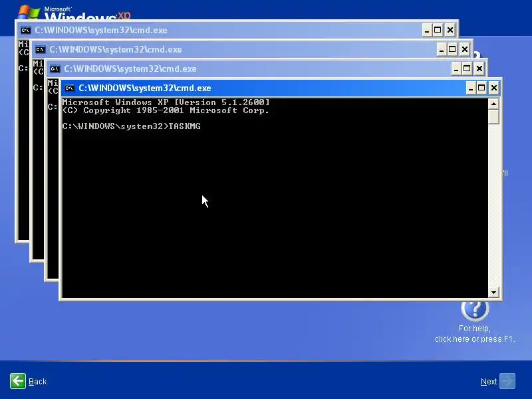This screenshot has height=399, width=532.
Task: Click the blue help question mark icon
Action: [x=475, y=309]
